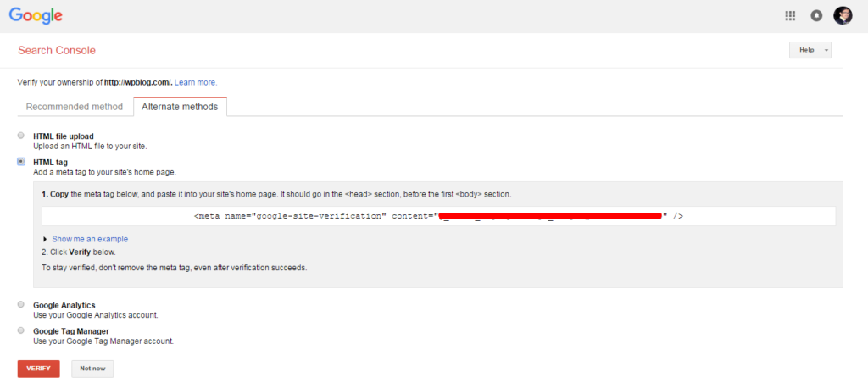Open the notifications bell icon
The image size is (868, 388).
click(816, 15)
